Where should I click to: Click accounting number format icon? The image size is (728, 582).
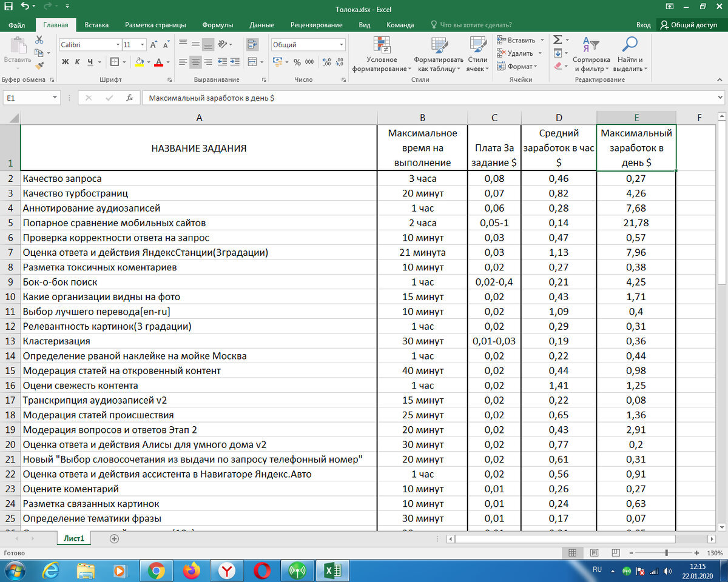pyautogui.click(x=277, y=62)
